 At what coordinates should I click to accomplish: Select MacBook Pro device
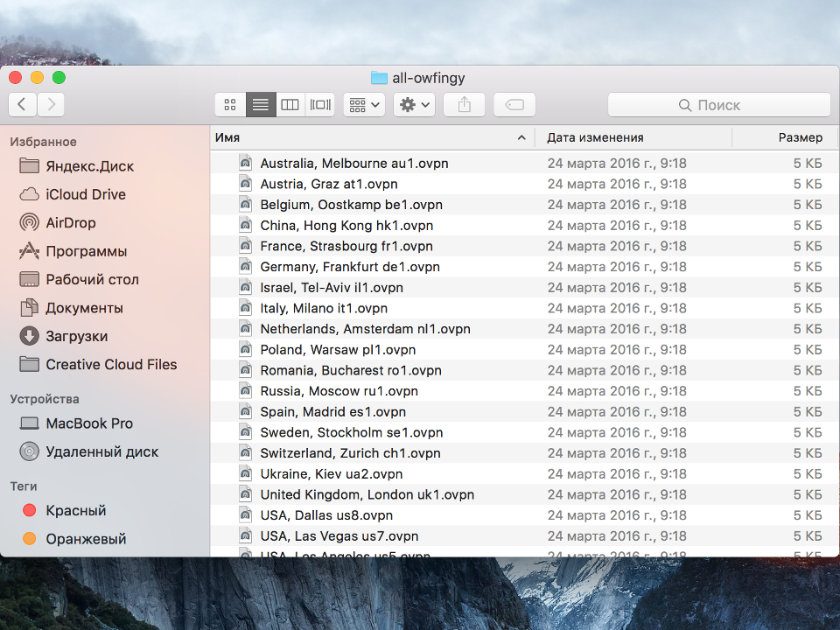76,423
